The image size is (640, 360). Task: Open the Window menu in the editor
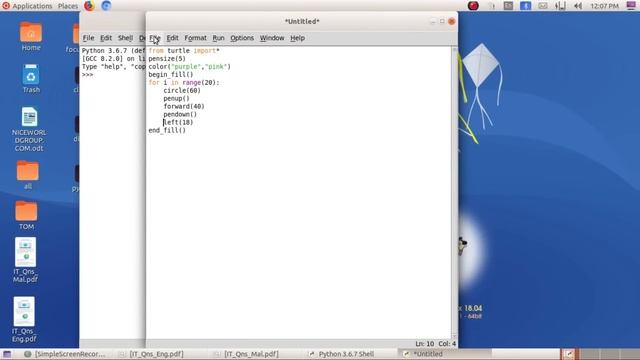(272, 38)
